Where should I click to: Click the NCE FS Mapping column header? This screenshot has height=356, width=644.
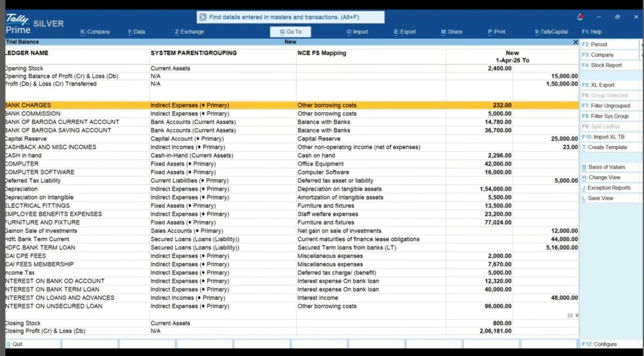pyautogui.click(x=322, y=53)
